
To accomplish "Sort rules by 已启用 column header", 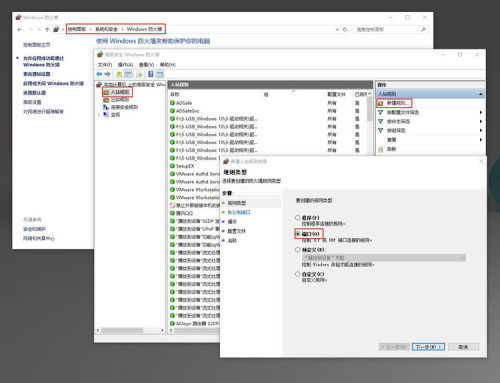I will 361,94.
